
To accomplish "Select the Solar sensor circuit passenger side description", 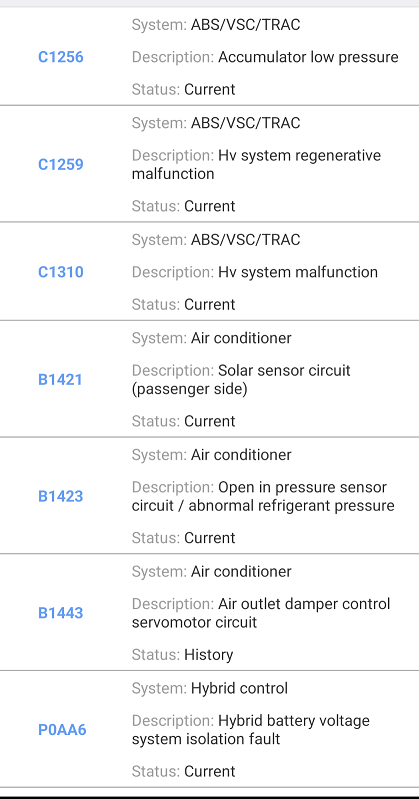I will point(241,380).
